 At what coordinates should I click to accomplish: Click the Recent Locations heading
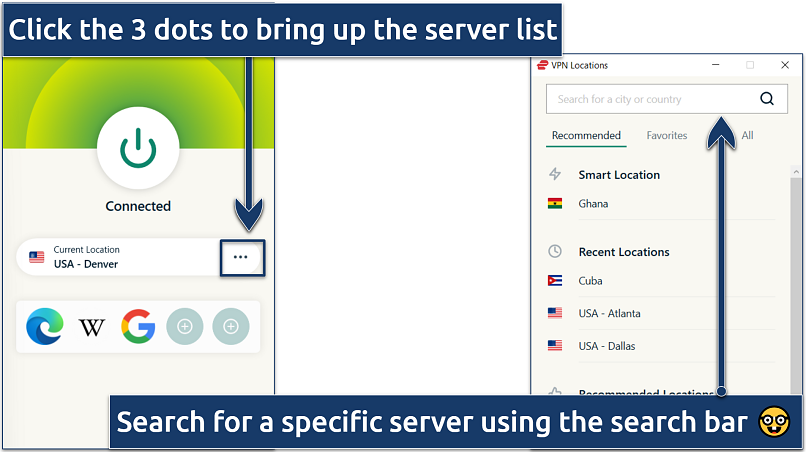[624, 252]
